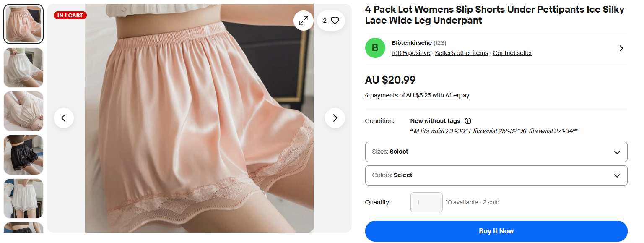Click the expand image fullscreen icon
644x243 pixels.
point(303,21)
